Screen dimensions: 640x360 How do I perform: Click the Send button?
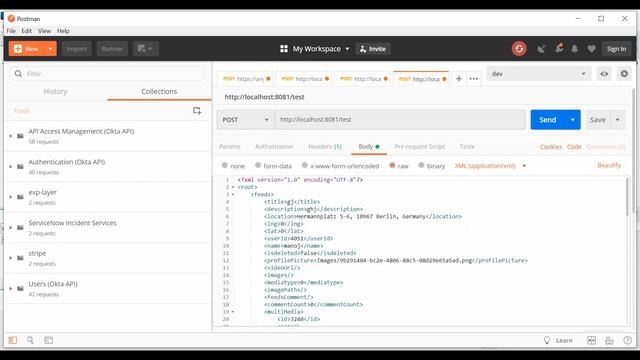point(548,120)
